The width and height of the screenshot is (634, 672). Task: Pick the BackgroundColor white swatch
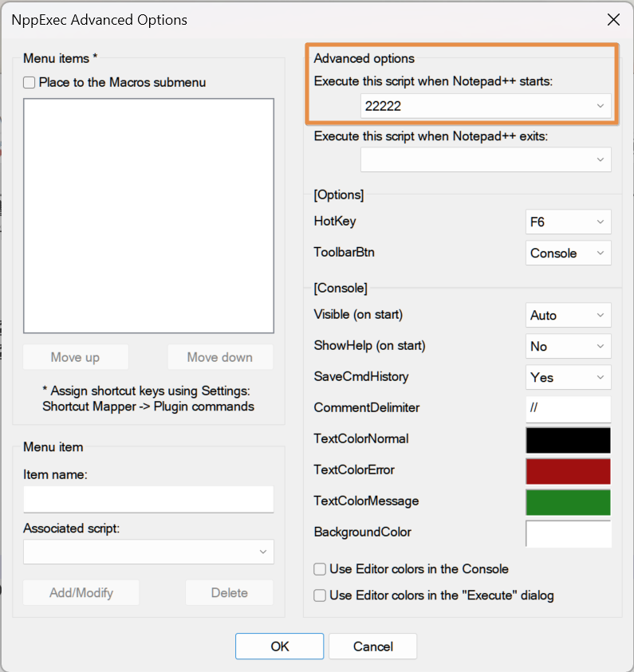(x=569, y=533)
